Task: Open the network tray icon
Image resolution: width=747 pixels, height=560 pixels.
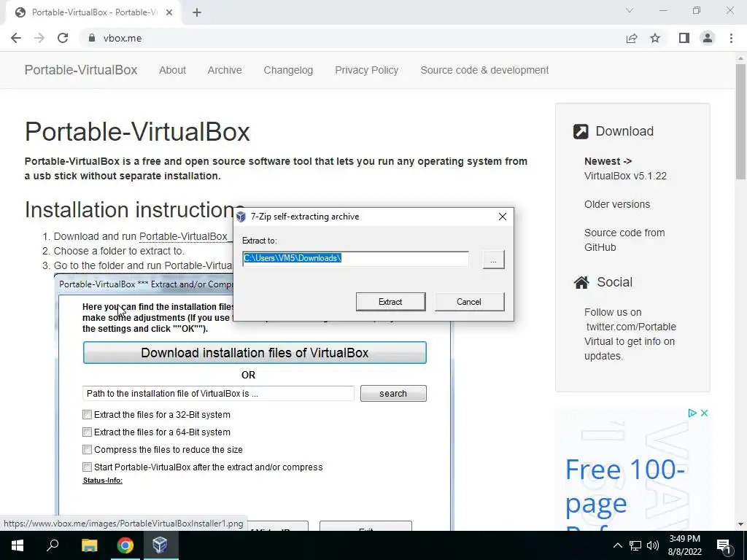Action: (x=635, y=545)
